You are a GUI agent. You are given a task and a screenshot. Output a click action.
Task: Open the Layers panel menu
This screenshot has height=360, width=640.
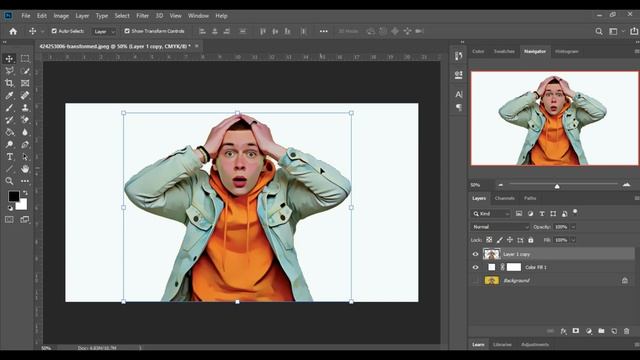click(636, 198)
